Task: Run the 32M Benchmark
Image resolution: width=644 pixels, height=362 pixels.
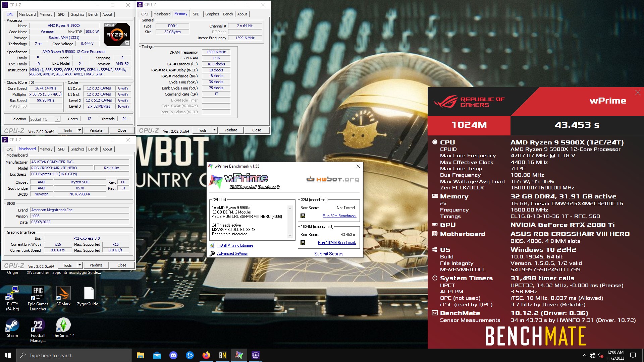Action: [x=339, y=216]
